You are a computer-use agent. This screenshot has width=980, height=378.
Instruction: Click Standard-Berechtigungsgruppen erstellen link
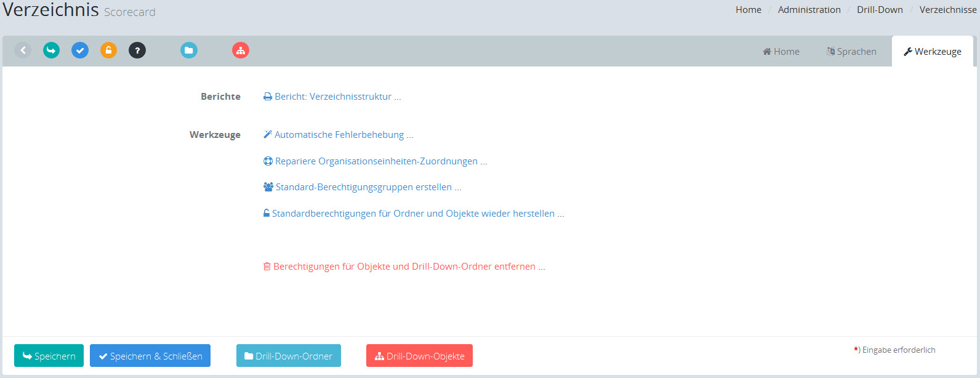pyautogui.click(x=363, y=187)
